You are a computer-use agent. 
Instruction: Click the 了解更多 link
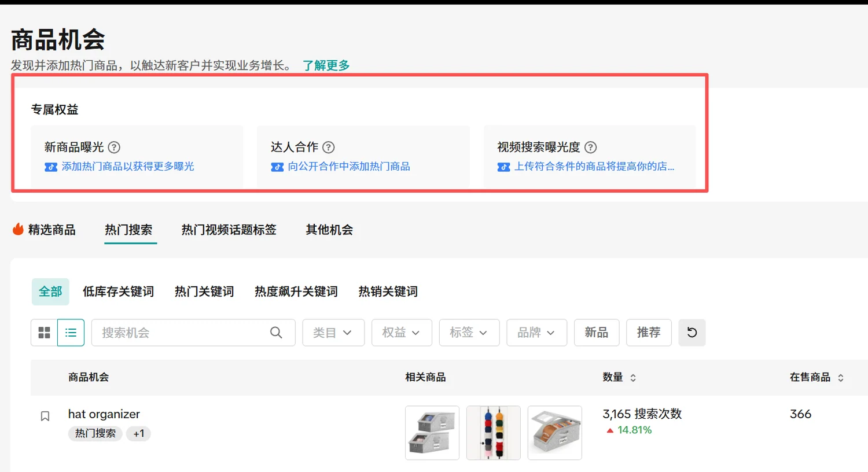(326, 65)
